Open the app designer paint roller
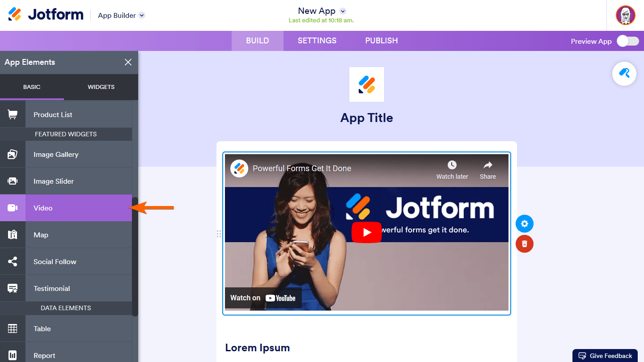Image resolution: width=644 pixels, height=362 pixels. click(624, 73)
